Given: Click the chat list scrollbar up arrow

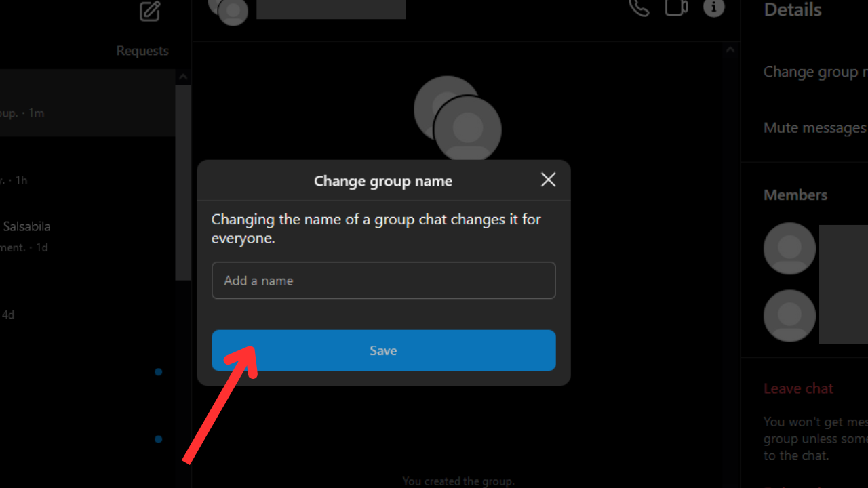Looking at the screenshot, I should pos(182,77).
